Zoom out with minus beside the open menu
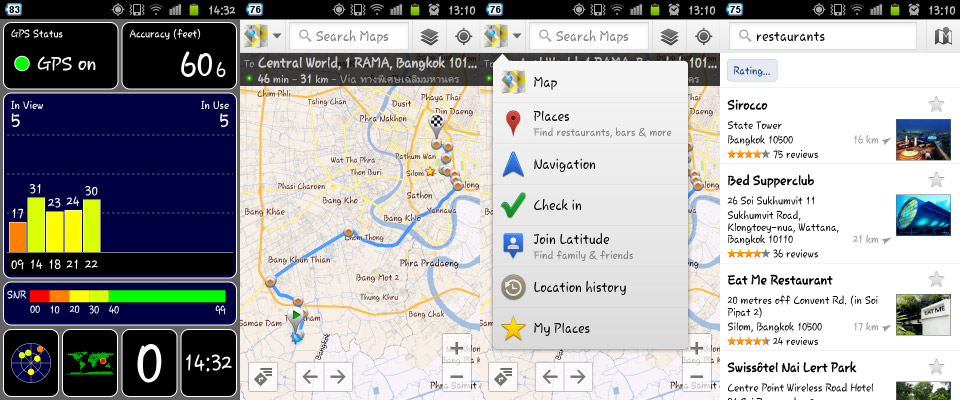 pyautogui.click(x=696, y=377)
